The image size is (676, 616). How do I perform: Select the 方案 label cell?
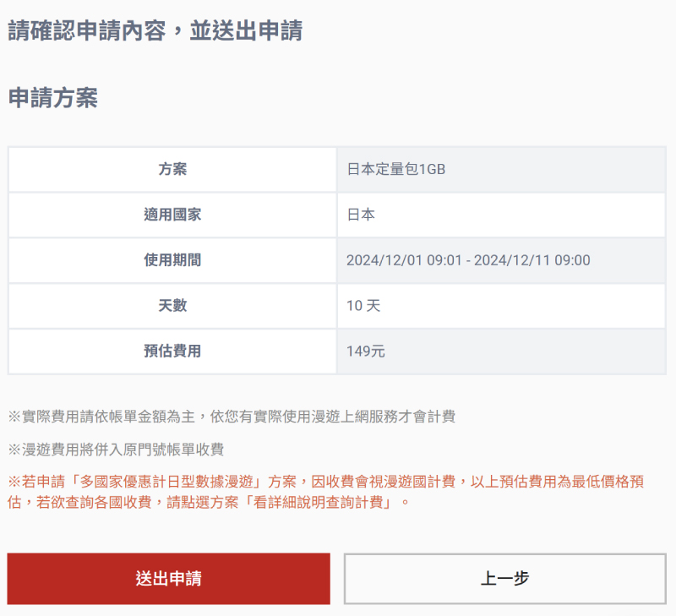[172, 169]
